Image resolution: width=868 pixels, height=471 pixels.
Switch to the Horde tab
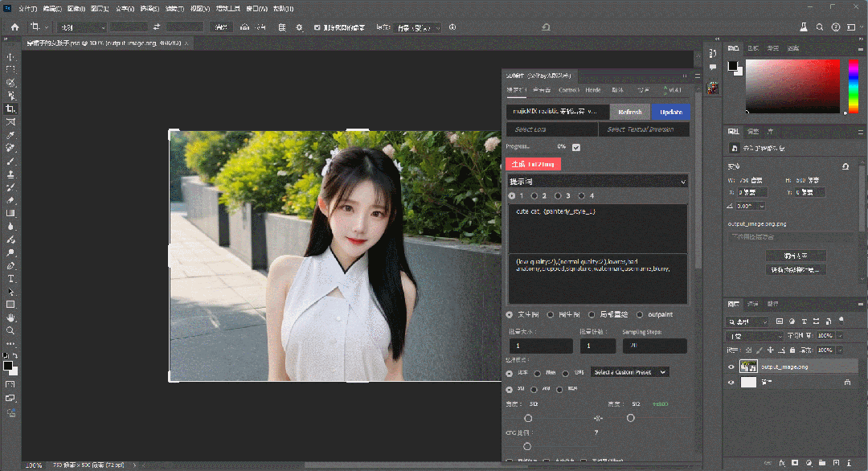tap(593, 90)
